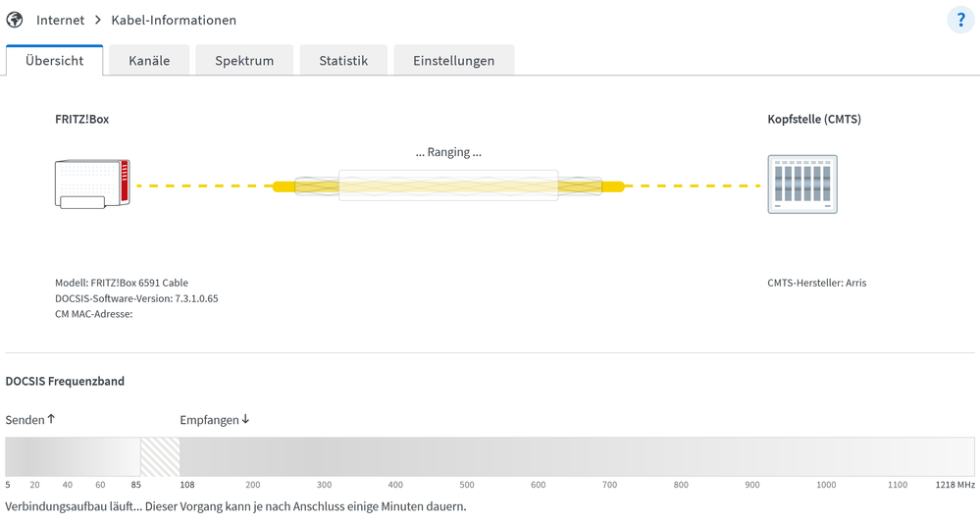Click the Kabel-Informationen breadcrumb text
The width and height of the screenshot is (980, 525).
[x=174, y=21]
